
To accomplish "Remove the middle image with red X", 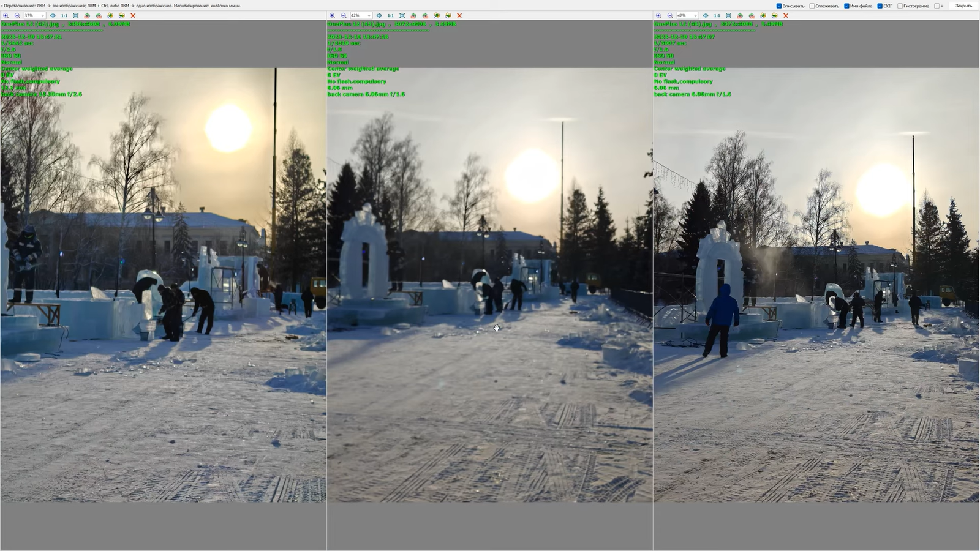I will (x=459, y=15).
